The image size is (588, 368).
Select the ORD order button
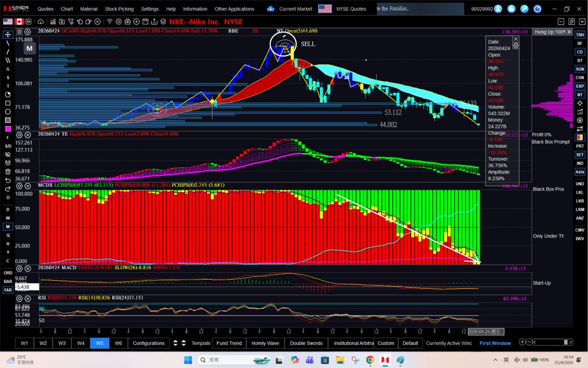pyautogui.click(x=8, y=273)
